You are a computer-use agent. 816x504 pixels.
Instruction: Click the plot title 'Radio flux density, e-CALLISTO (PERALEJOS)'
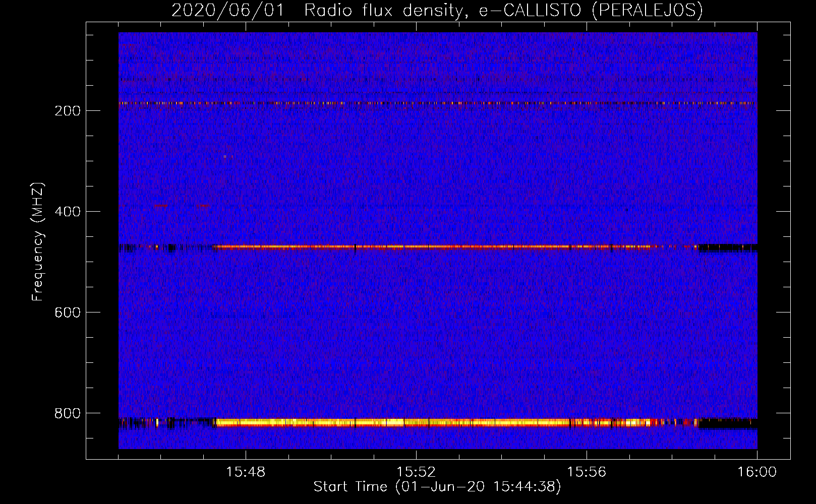click(x=503, y=10)
